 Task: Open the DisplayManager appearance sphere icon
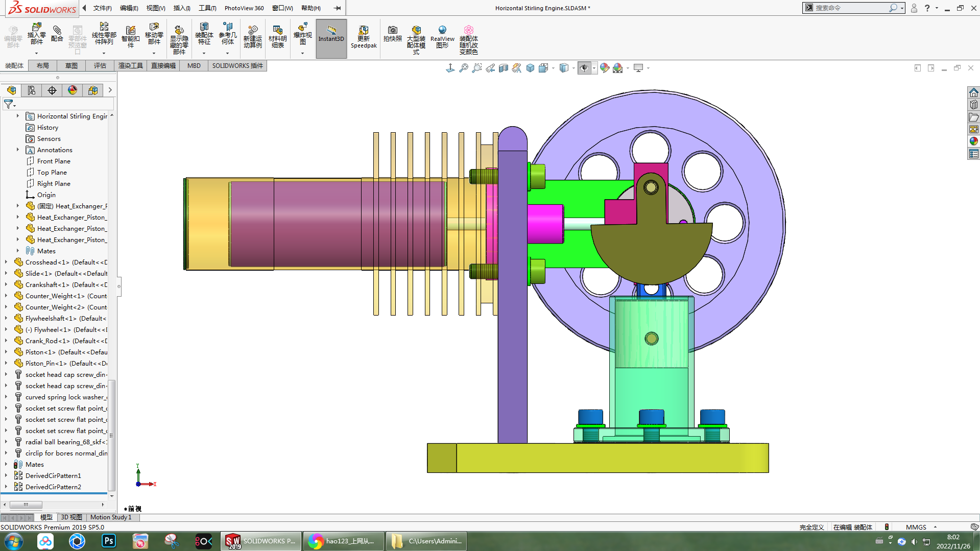point(73,90)
